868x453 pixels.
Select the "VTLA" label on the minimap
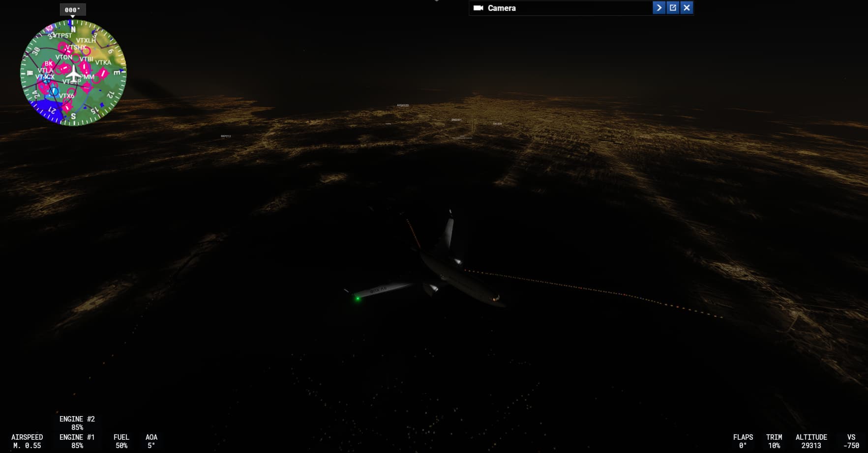45,70
